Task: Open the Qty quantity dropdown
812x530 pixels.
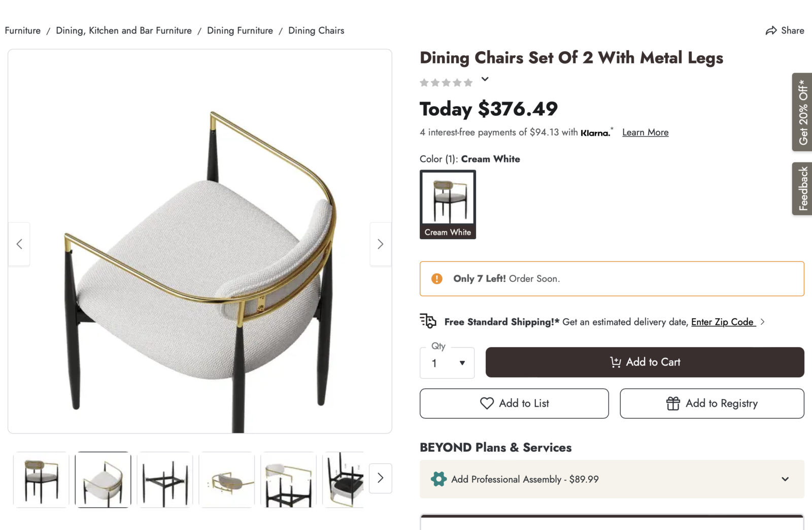Action: click(x=447, y=363)
